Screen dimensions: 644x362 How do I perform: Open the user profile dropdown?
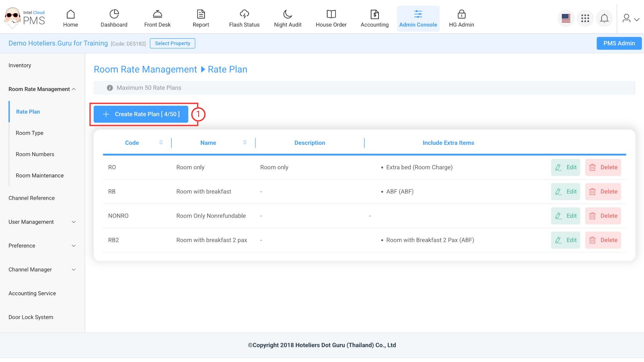click(x=631, y=18)
